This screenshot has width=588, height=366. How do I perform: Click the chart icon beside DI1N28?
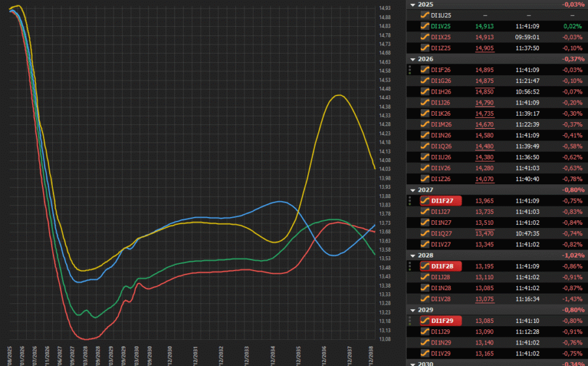click(x=425, y=288)
